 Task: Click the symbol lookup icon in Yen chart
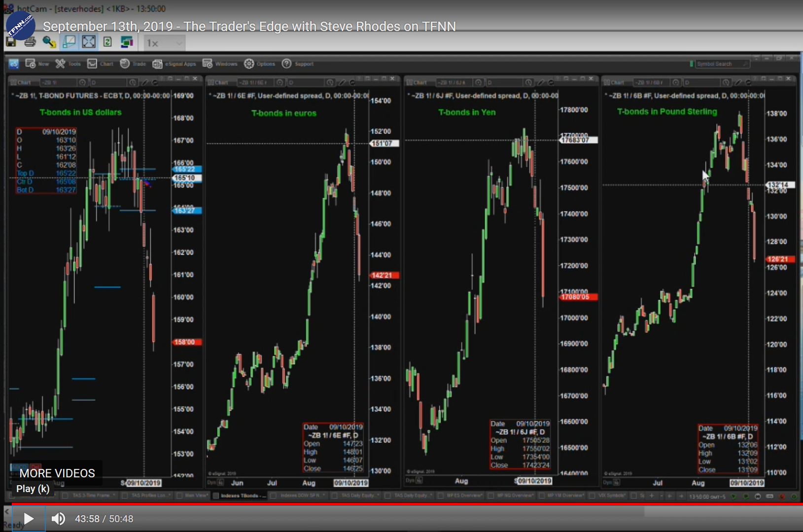tap(478, 82)
